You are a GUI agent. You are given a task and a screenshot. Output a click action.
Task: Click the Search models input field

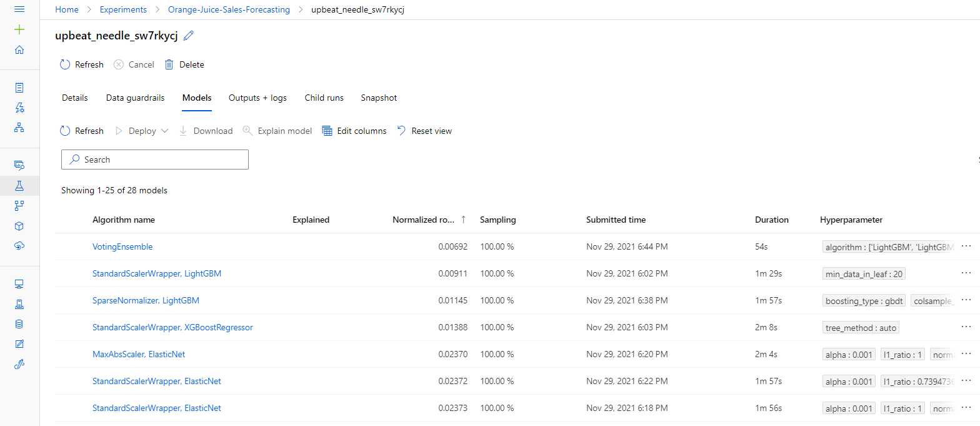(155, 160)
